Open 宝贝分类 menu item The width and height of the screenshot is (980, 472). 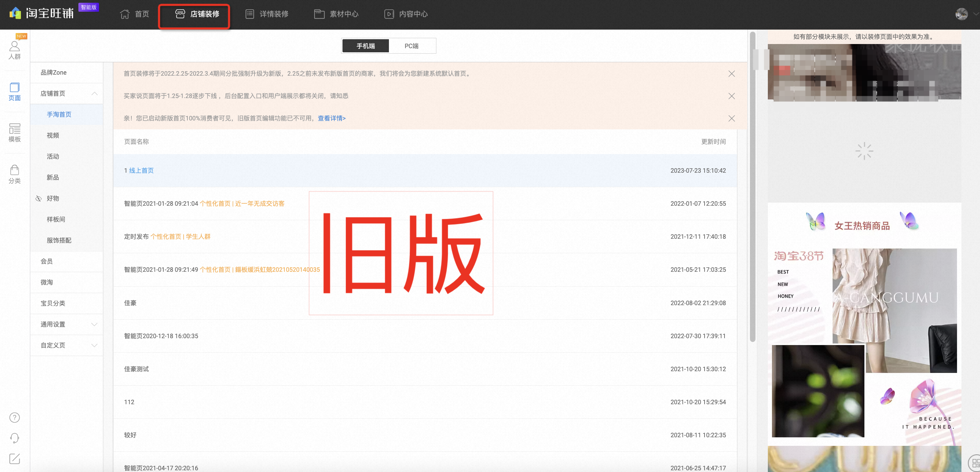pos(67,303)
